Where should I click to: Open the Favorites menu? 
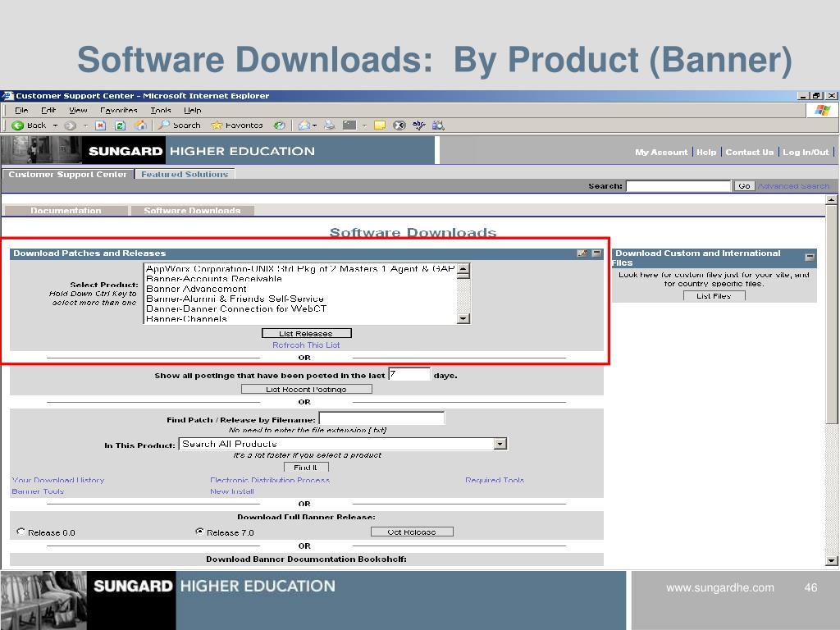pyautogui.click(x=119, y=111)
